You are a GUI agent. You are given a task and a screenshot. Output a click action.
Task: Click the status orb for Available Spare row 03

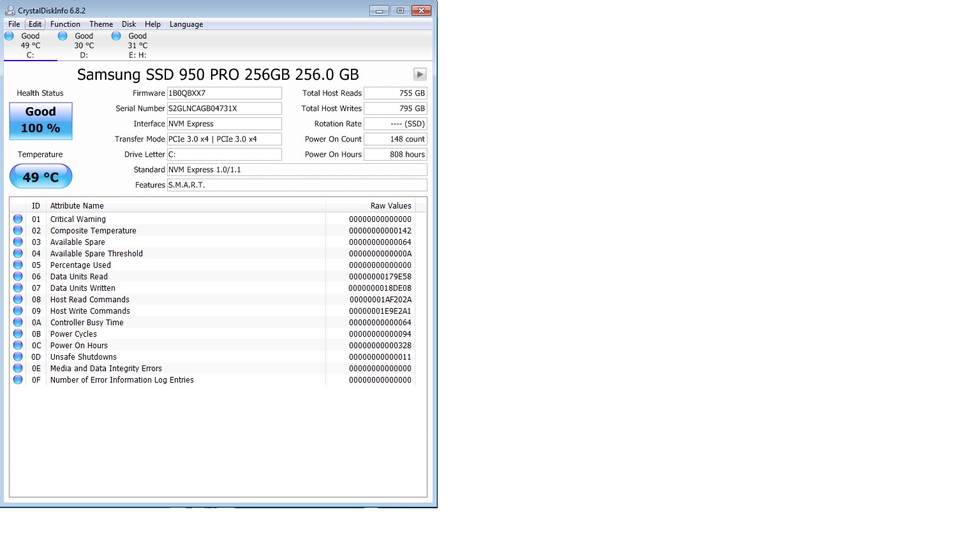pyautogui.click(x=18, y=242)
